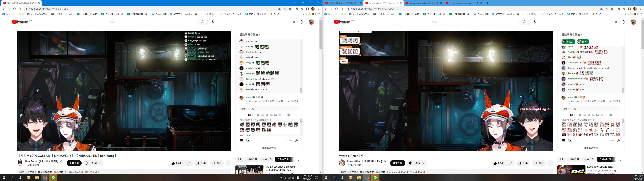Open Holodex bookmark in left browser
The height and width of the screenshot is (181, 644).
181,14
